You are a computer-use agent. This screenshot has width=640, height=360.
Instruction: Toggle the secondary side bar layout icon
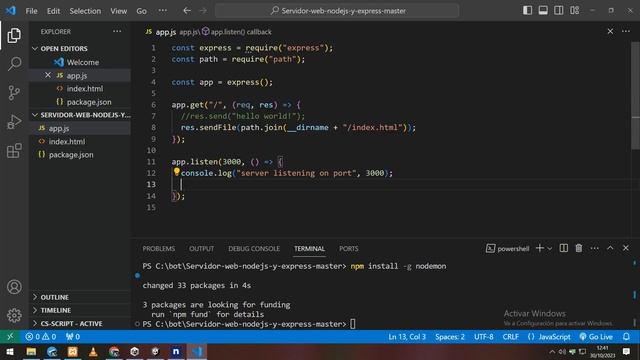(x=559, y=11)
